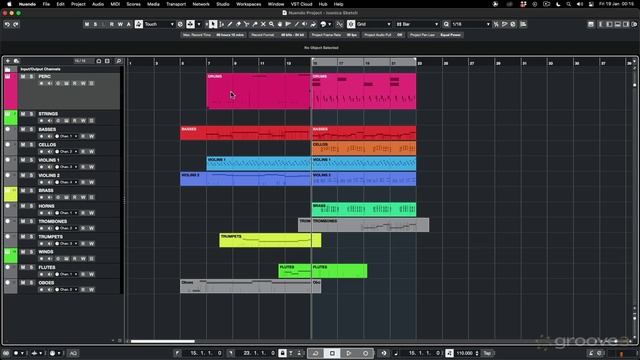Click the BRASS folder color strip

pos(11,195)
